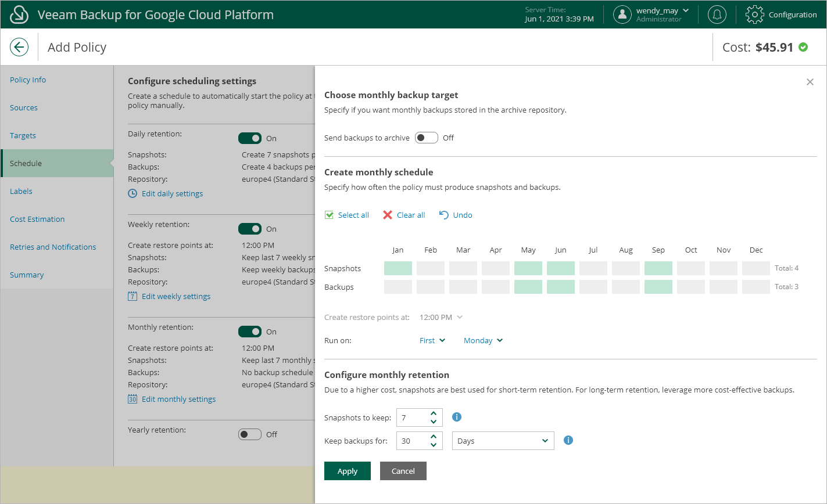This screenshot has height=504, width=827.
Task: Click the wendy_may user avatar icon
Action: (x=622, y=15)
